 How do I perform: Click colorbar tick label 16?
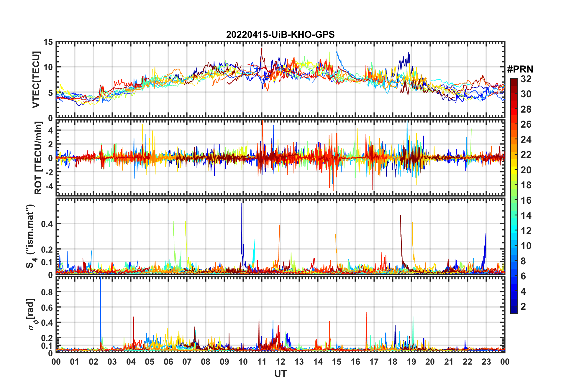coord(526,200)
